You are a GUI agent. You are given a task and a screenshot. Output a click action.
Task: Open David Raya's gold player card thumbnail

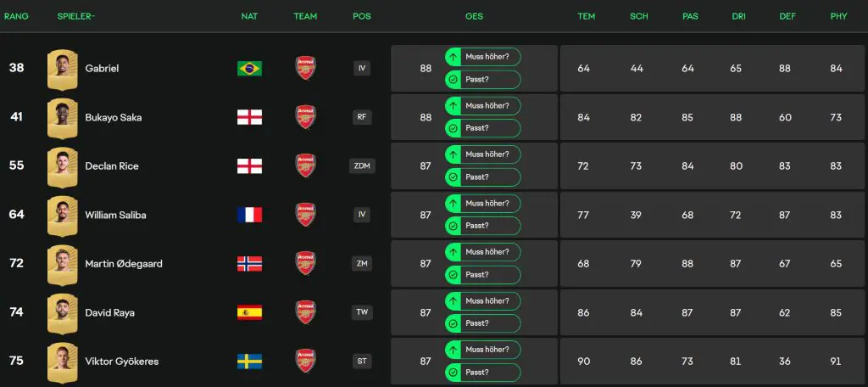click(63, 312)
